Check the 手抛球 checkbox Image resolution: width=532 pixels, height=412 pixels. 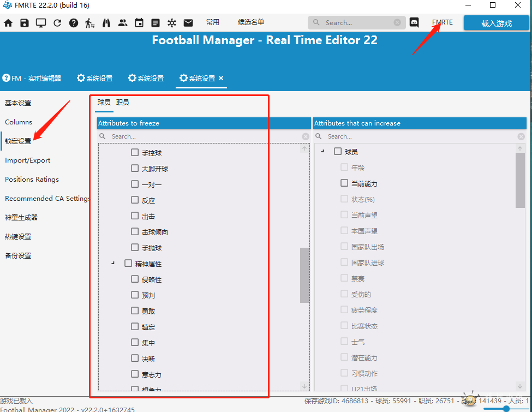point(135,247)
